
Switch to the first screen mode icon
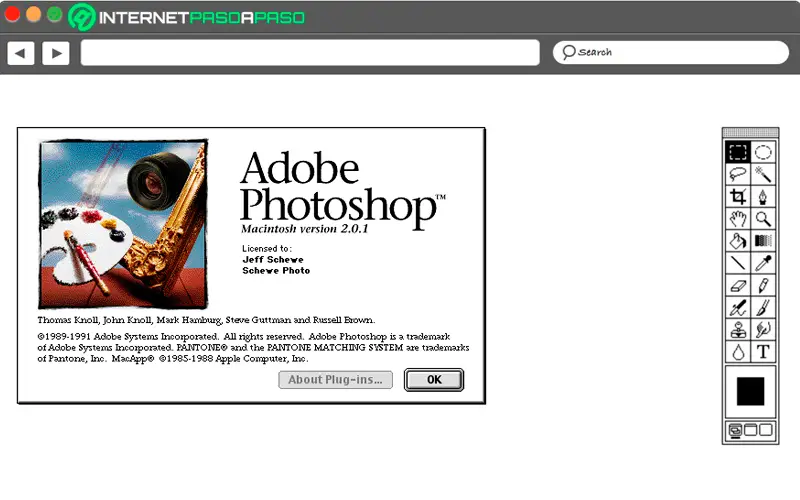(735, 430)
